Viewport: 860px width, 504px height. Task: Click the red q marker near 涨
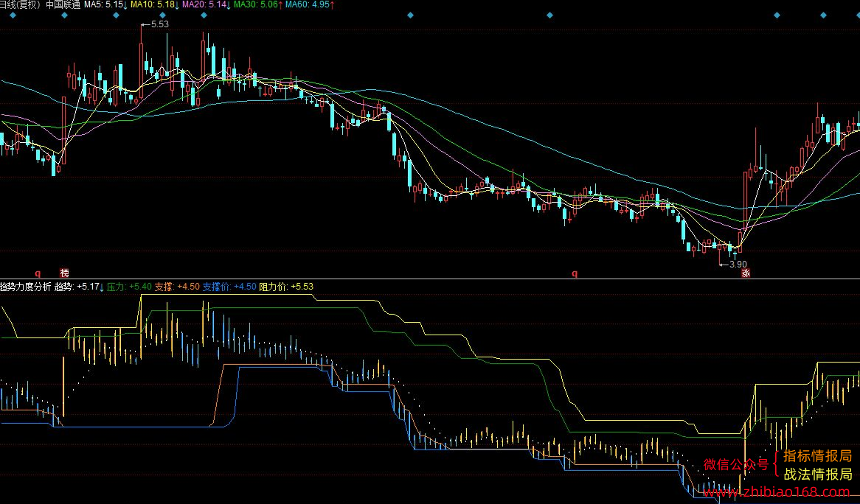click(x=575, y=273)
